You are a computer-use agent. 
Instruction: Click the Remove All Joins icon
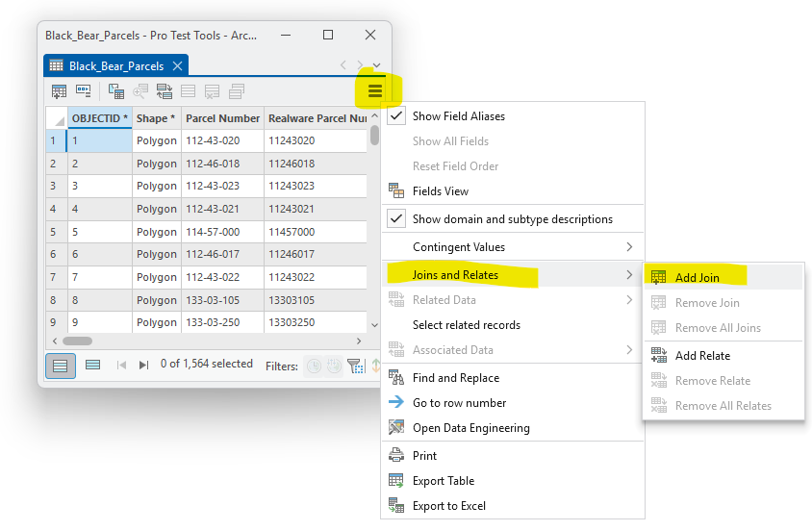(659, 328)
